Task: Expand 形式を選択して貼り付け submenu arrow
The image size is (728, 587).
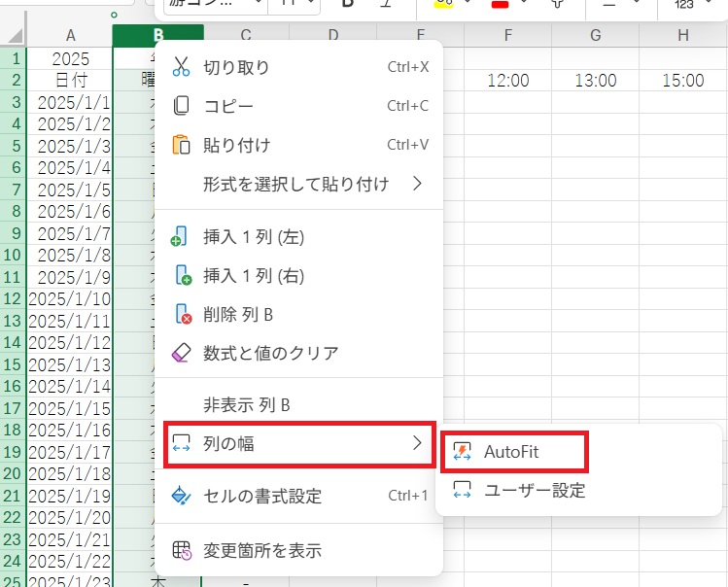Action: pos(417,184)
